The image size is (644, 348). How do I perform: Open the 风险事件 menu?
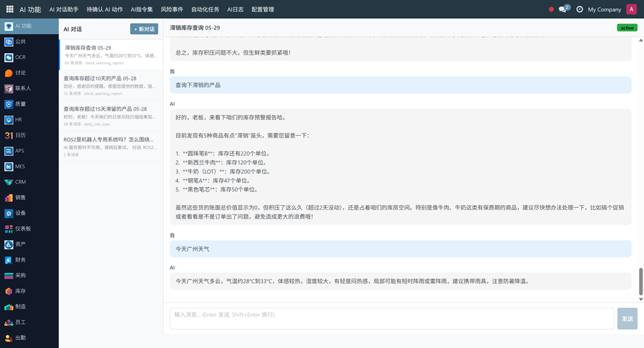[x=172, y=9]
